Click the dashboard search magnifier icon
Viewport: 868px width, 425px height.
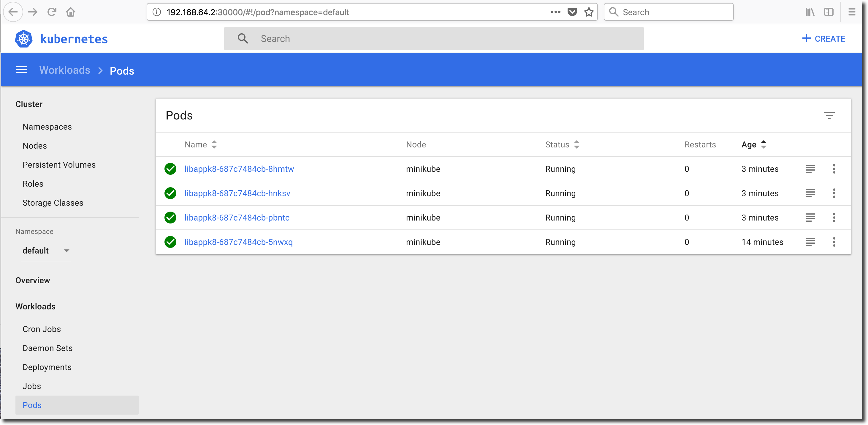(243, 38)
